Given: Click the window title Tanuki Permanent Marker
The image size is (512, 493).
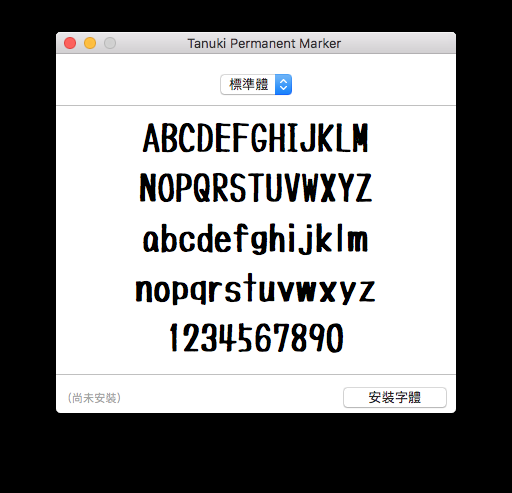Looking at the screenshot, I should [x=264, y=44].
